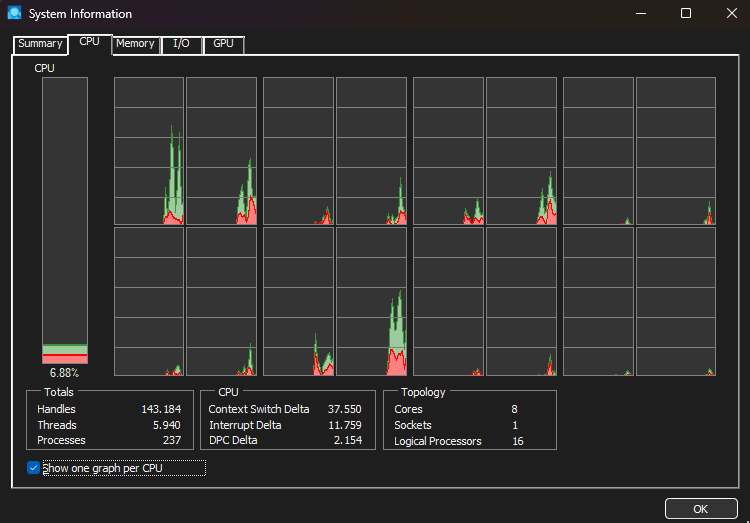Viewport: 750px width, 523px height.
Task: Click the Logical Processors value 16
Action: pyautogui.click(x=518, y=441)
